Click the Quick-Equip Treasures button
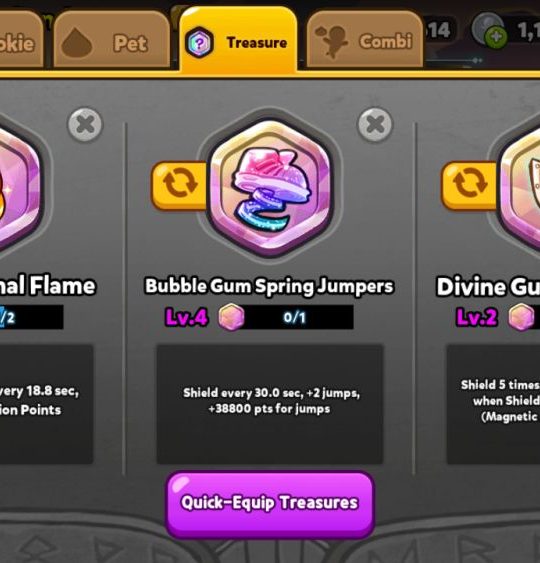The image size is (540, 563). pyautogui.click(x=270, y=504)
